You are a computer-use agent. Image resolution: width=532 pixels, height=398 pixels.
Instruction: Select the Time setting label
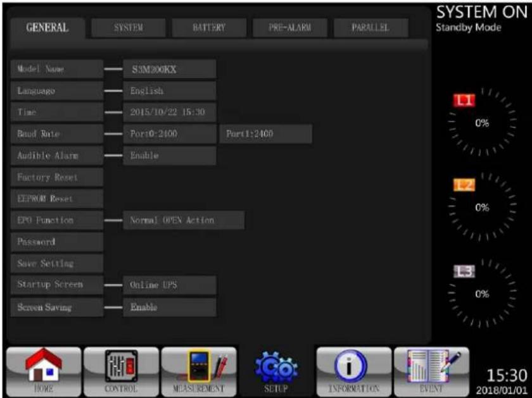(x=56, y=112)
